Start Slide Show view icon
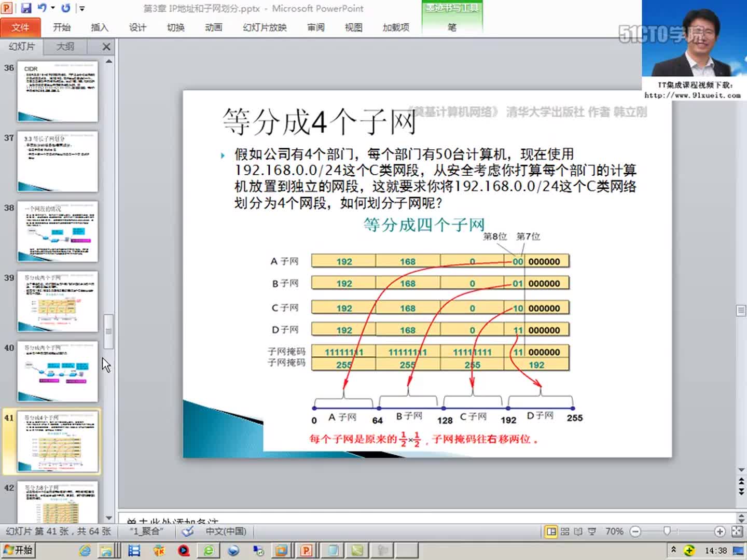Image resolution: width=747 pixels, height=560 pixels. (x=592, y=531)
